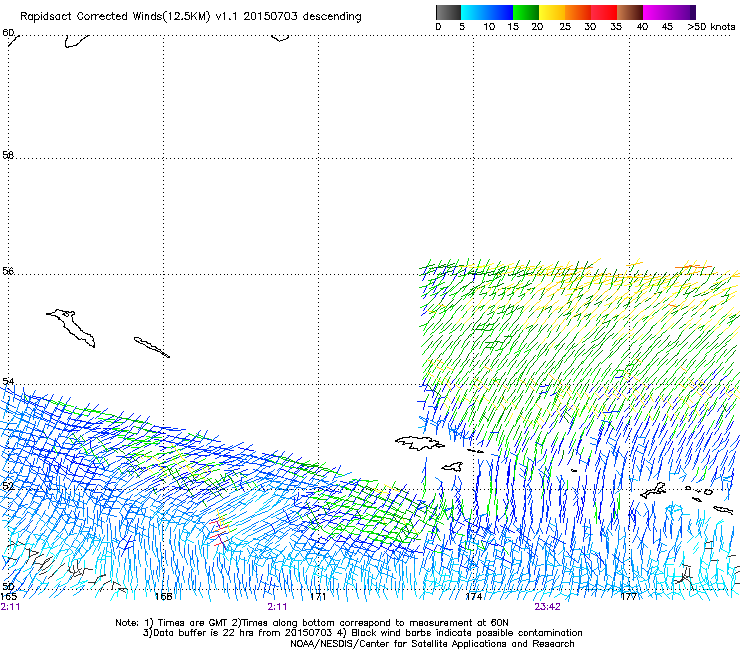
Task: Click the '20150703 descending' text in title
Action: (302, 16)
